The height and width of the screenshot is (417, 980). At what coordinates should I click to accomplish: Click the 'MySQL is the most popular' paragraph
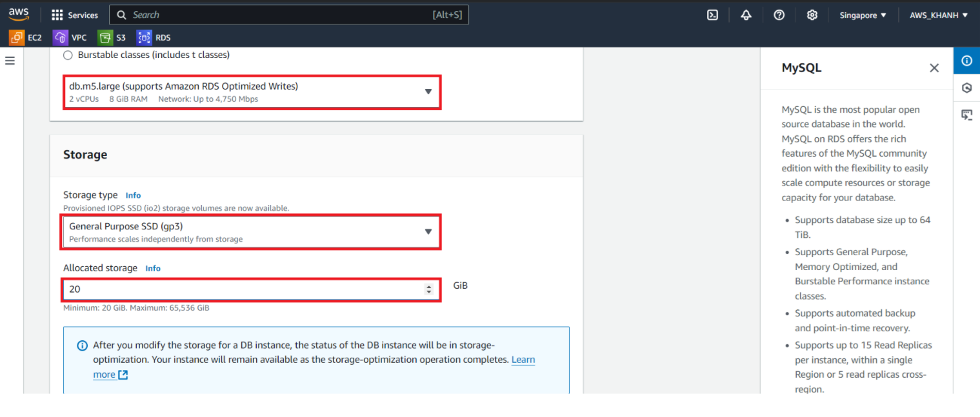click(855, 153)
